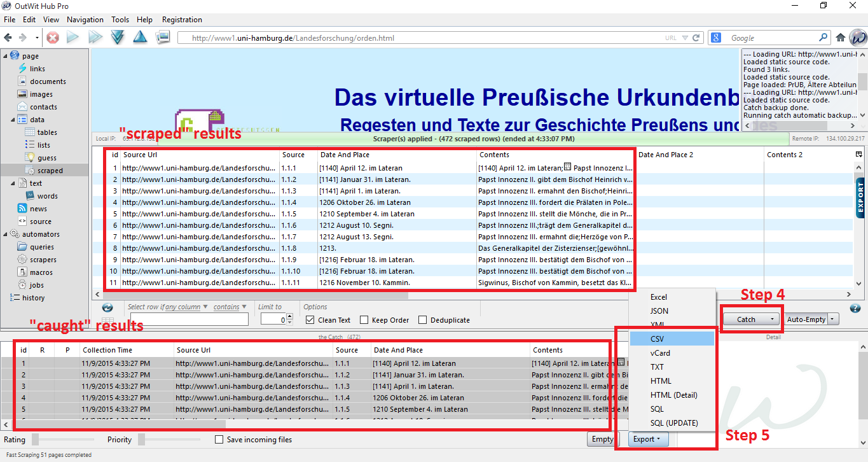The height and width of the screenshot is (462, 868).
Task: Collapse the data tree node
Action: point(13,120)
